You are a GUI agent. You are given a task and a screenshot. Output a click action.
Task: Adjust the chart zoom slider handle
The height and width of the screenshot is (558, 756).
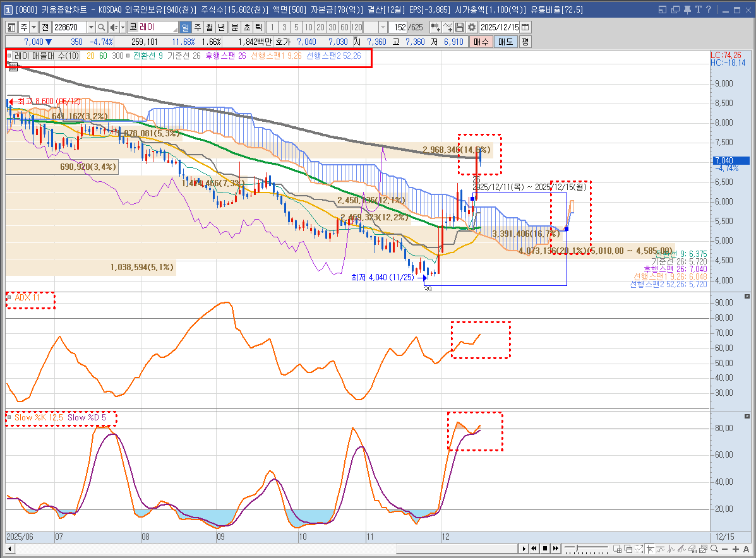577,548
